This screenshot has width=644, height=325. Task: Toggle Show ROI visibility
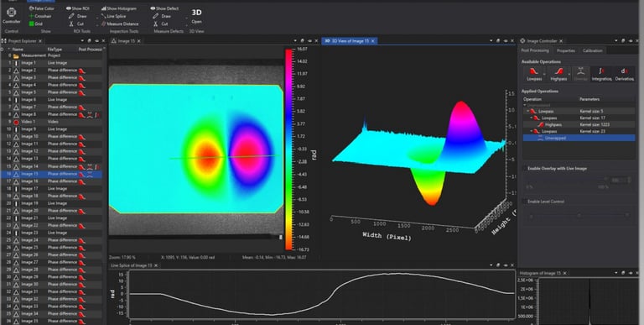coord(77,8)
